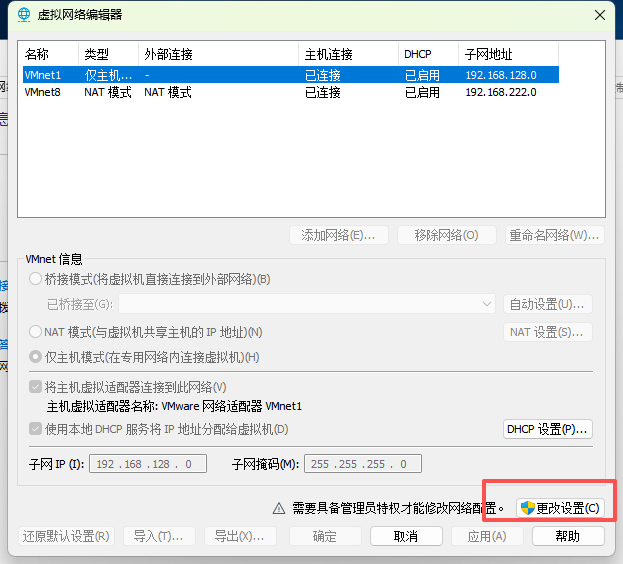Click the 子网 IP input field
The width and height of the screenshot is (623, 564).
coord(148,464)
